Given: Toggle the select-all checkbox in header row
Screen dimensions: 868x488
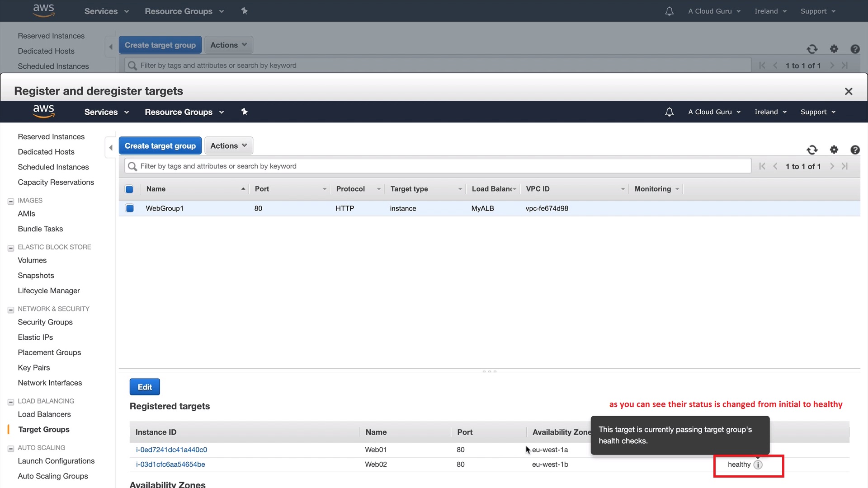Looking at the screenshot, I should pyautogui.click(x=129, y=189).
